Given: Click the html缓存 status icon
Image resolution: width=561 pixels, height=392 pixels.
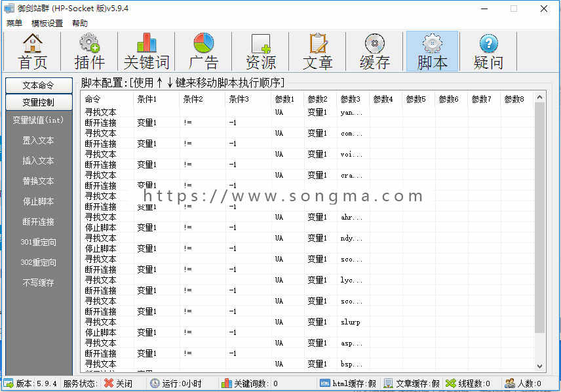Looking at the screenshot, I should 325,383.
